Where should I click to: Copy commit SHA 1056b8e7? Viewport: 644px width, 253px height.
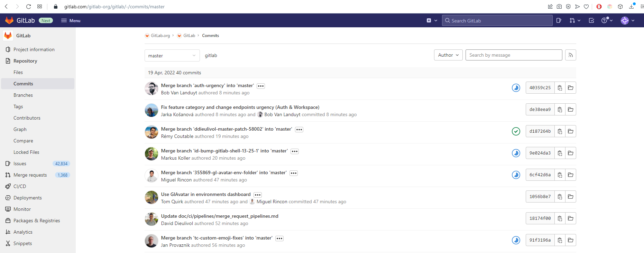(x=560, y=197)
